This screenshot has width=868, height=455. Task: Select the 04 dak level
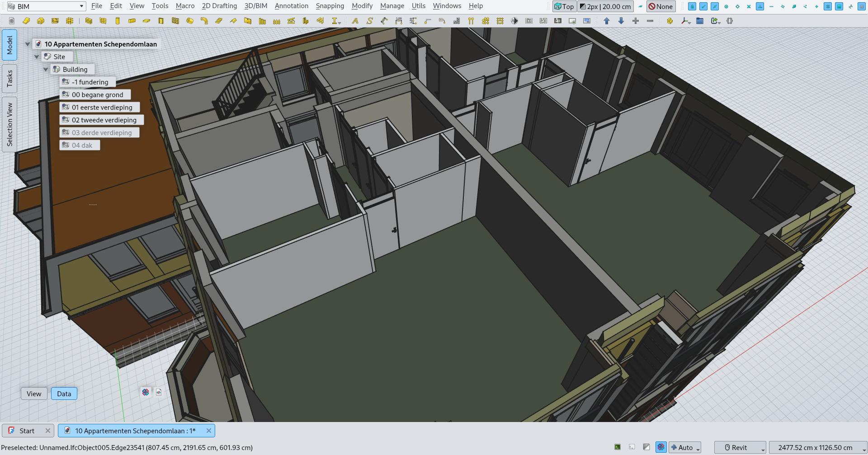pos(80,145)
